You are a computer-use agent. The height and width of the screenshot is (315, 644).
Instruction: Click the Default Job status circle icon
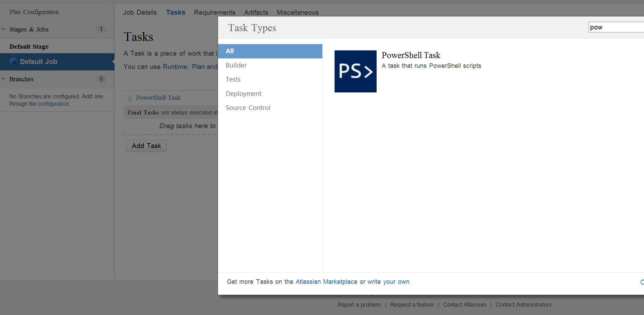[x=14, y=62]
